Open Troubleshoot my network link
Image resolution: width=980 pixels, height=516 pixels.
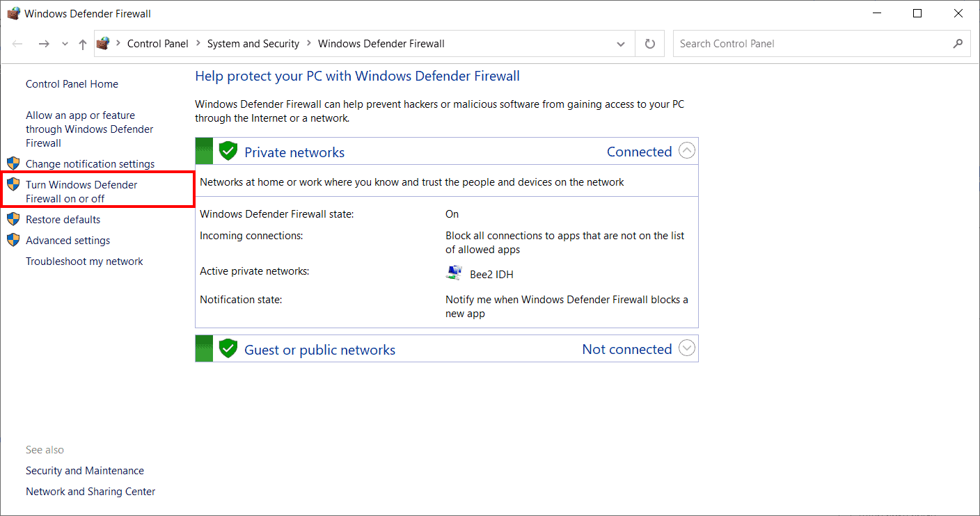(x=84, y=261)
